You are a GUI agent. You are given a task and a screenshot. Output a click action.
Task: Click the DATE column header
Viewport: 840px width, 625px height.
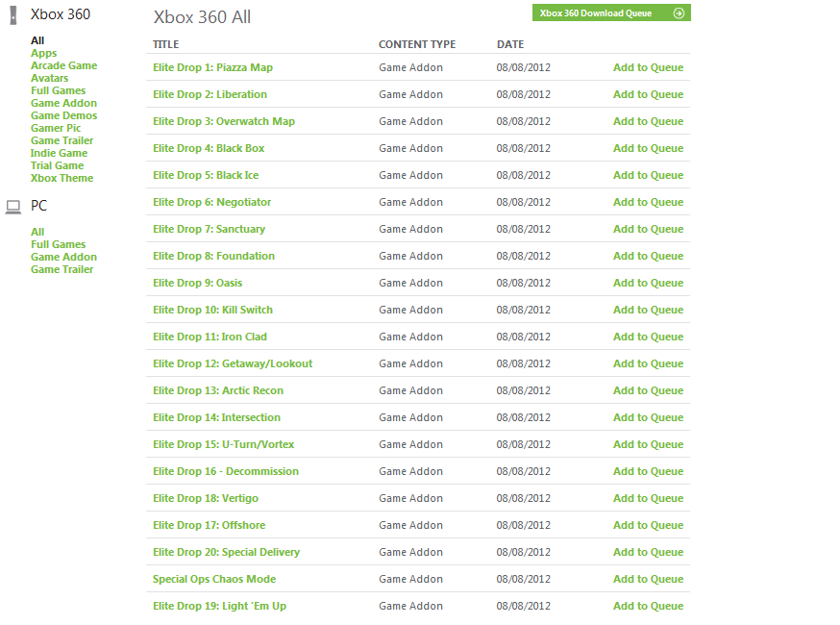tap(510, 44)
